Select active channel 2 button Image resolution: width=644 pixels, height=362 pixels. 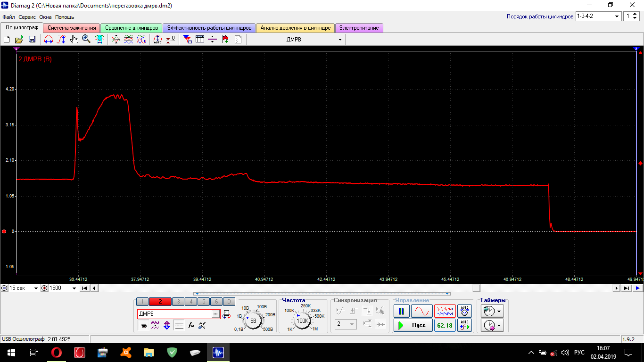(160, 302)
